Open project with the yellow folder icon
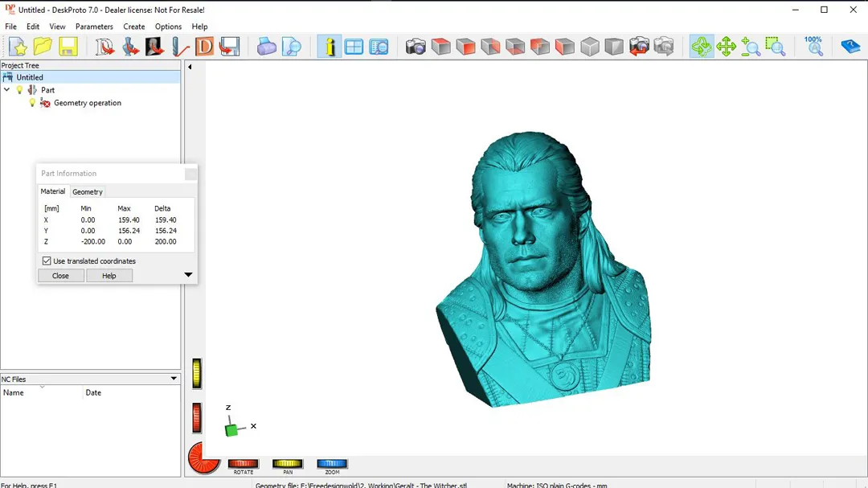This screenshot has height=488, width=868. (43, 47)
